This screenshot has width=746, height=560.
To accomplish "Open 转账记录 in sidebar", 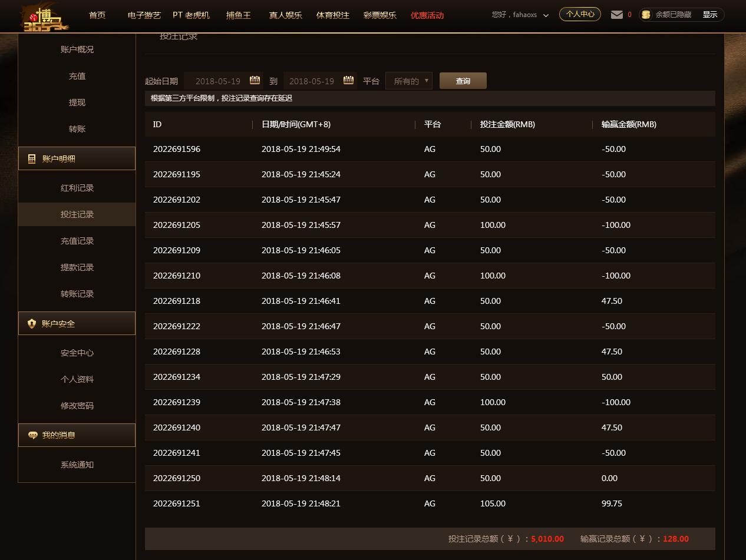I will click(x=77, y=294).
